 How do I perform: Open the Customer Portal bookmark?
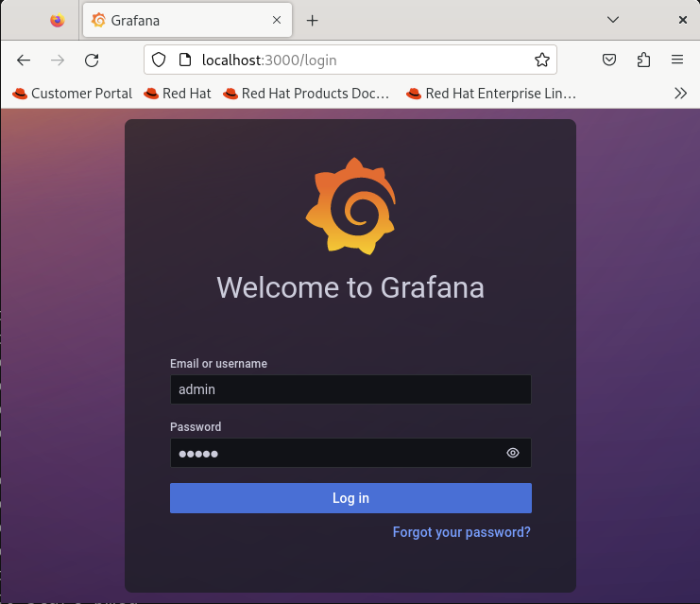(x=73, y=94)
